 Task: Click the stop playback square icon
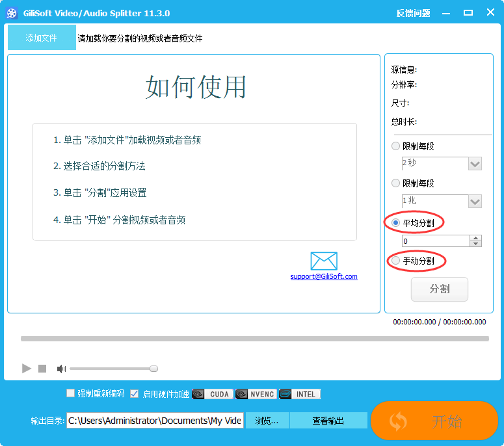[42, 369]
